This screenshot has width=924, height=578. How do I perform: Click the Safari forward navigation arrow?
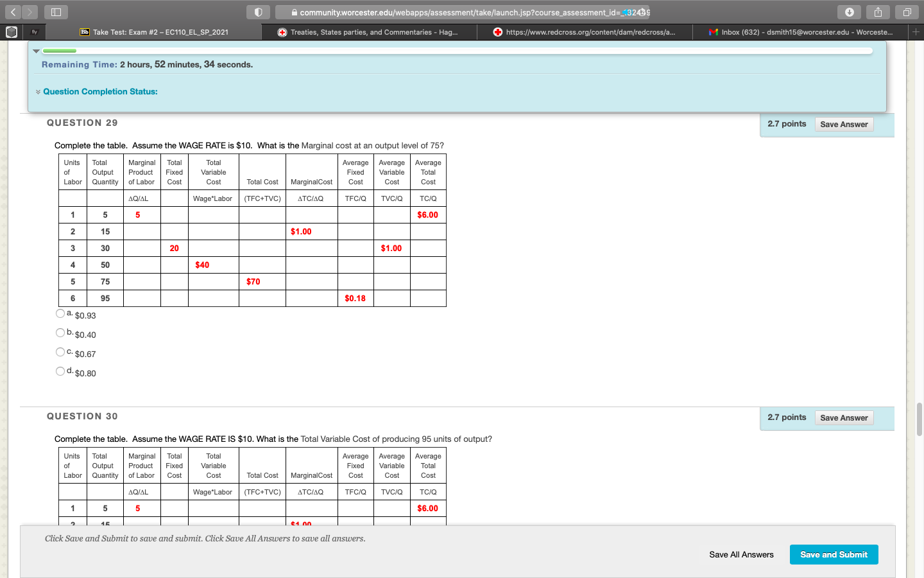coord(30,12)
